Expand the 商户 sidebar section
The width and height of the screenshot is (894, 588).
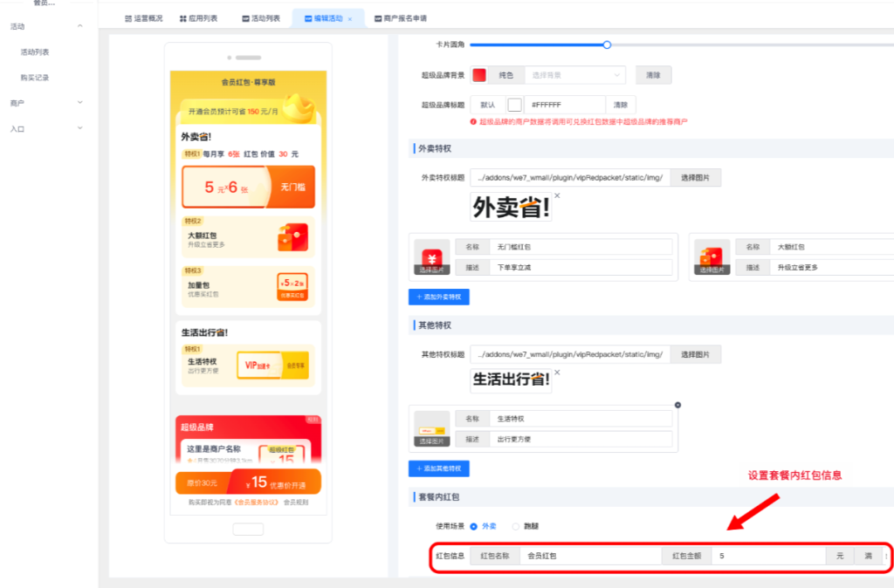[x=80, y=103]
